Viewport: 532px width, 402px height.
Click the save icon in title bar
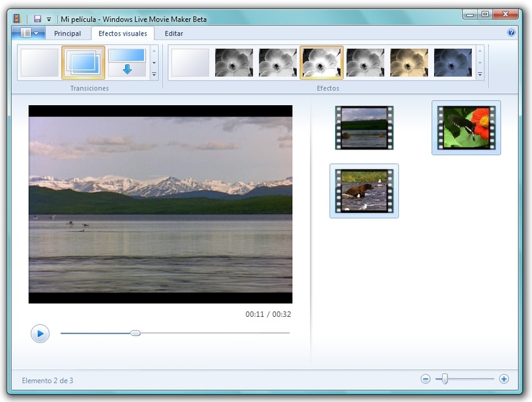tap(38, 19)
